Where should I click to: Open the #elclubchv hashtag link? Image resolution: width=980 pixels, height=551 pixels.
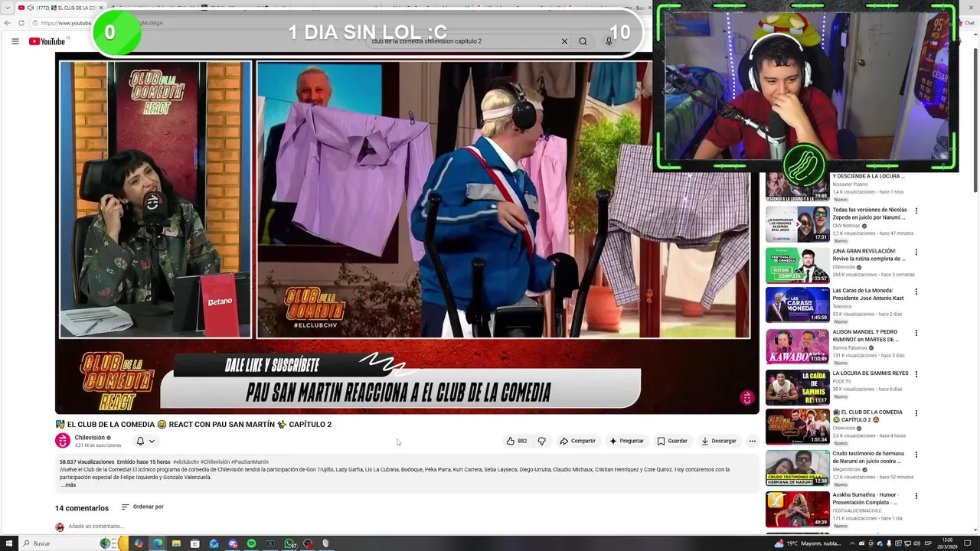pyautogui.click(x=186, y=462)
